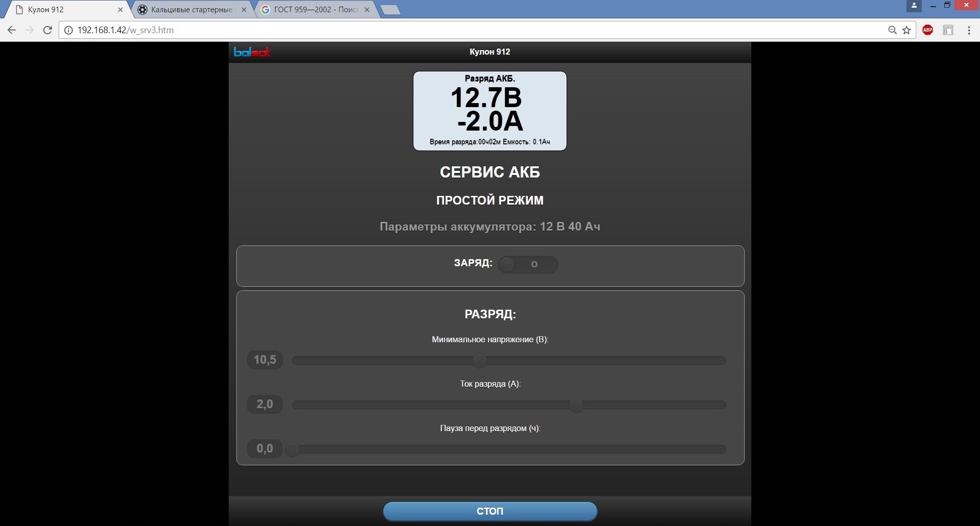The image size is (980, 526).
Task: Click the Пауза перед разрядом slider handle
Action: pyautogui.click(x=292, y=449)
